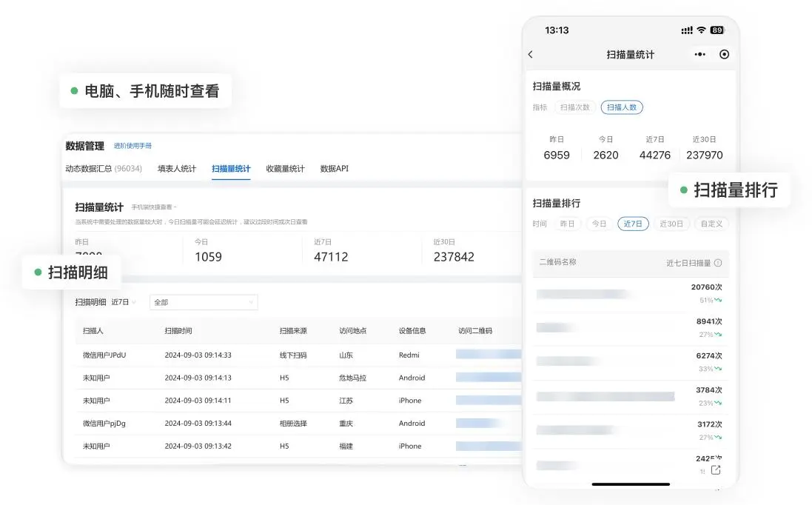Click info icon beside 近七日扫描量
The height and width of the screenshot is (505, 812).
(718, 263)
